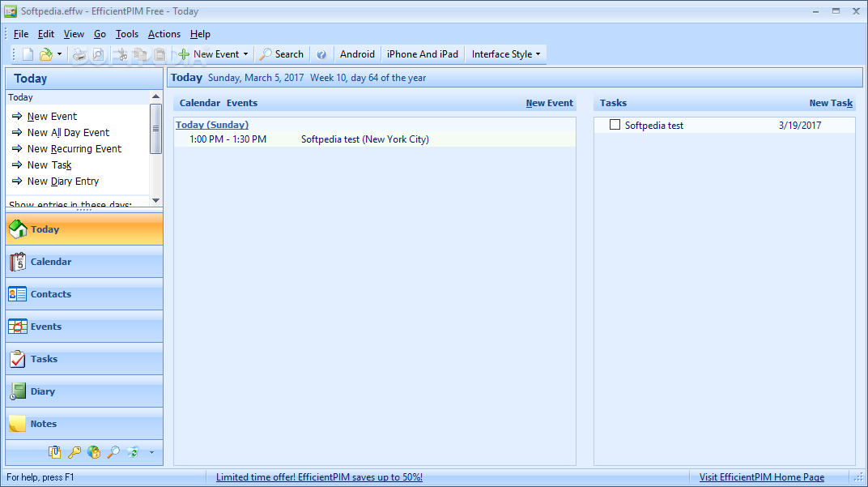Image resolution: width=868 pixels, height=487 pixels.
Task: Click the sidebar vertical scrollbar thumb
Action: [155, 129]
